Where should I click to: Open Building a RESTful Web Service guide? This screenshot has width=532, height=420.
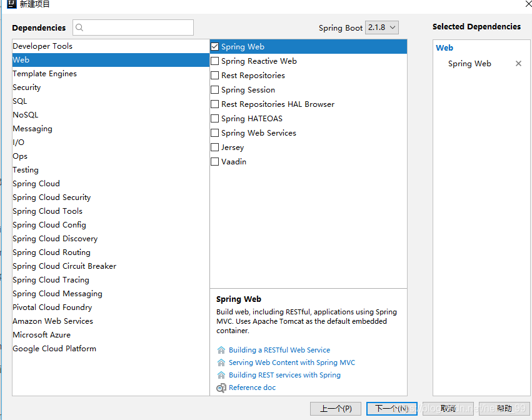pyautogui.click(x=279, y=350)
